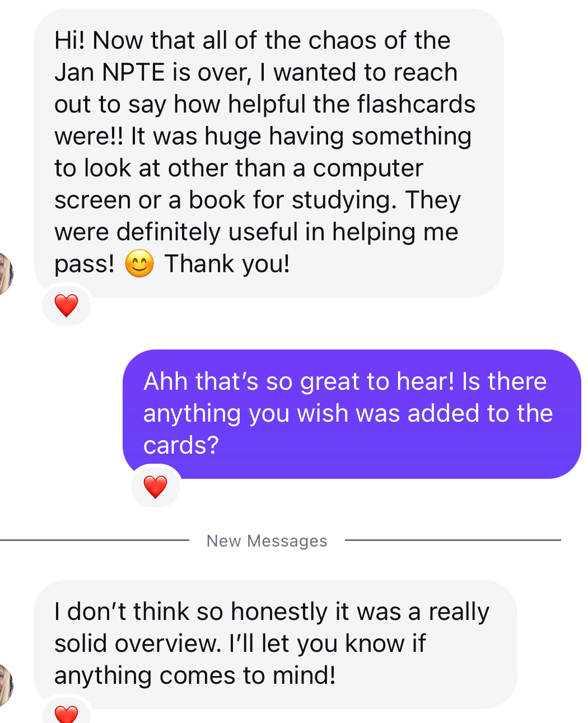The width and height of the screenshot is (588, 723).
Task: Click the divider line right of New Messages
Action: point(453,540)
